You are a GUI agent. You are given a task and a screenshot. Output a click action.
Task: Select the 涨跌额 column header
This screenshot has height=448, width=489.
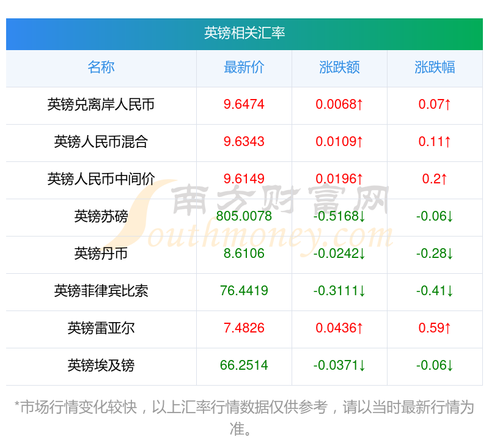point(339,67)
